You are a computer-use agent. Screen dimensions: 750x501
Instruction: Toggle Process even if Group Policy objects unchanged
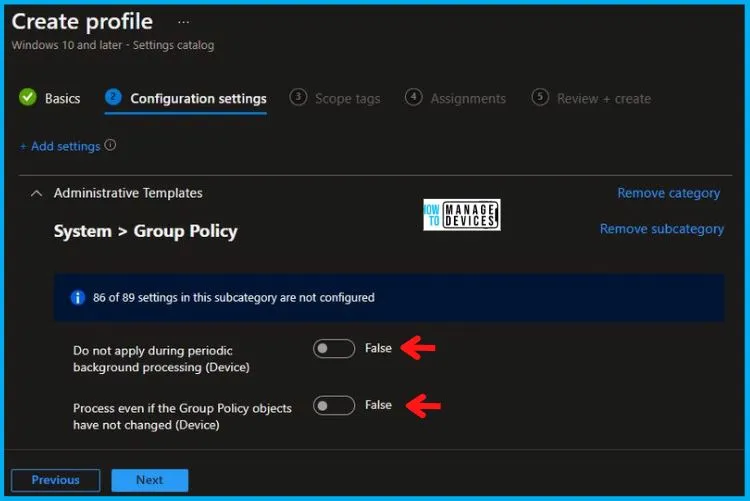coord(334,406)
